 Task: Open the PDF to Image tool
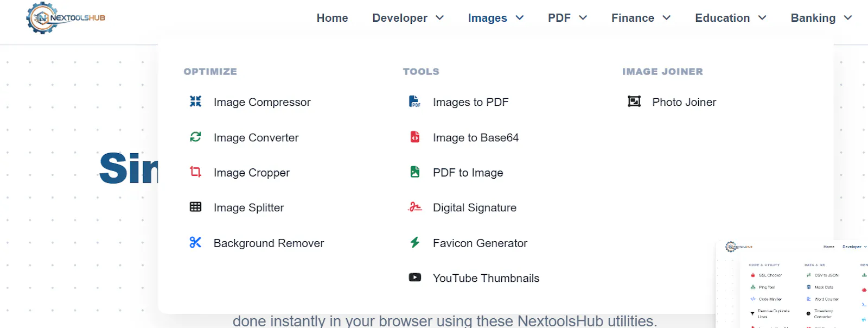(468, 173)
